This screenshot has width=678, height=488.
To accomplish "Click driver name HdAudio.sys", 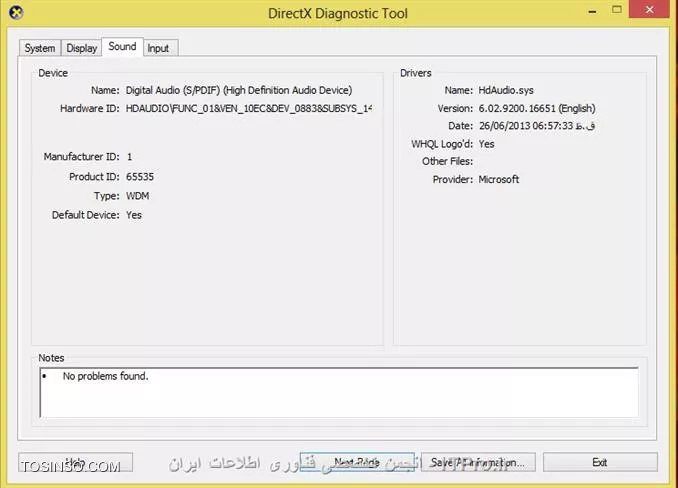I will click(506, 90).
